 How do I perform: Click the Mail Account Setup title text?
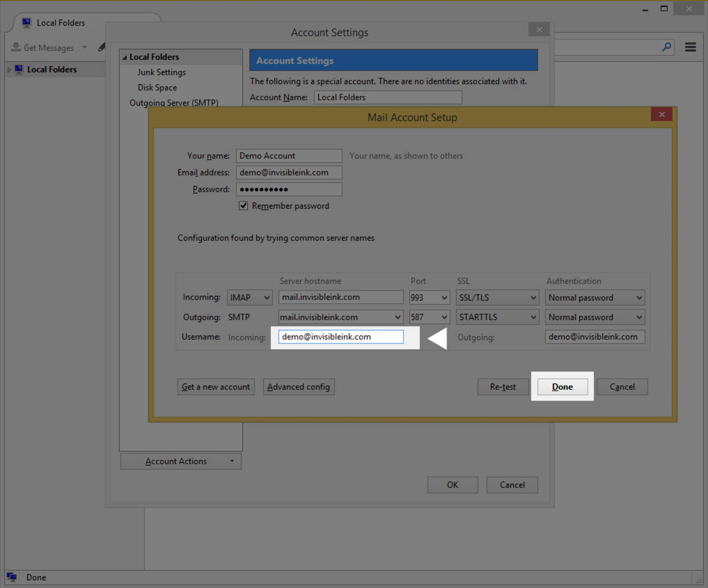[412, 118]
